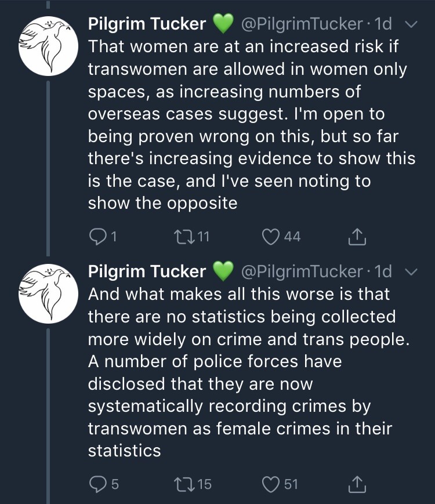The image size is (435, 504).
Task: Open the first tweet's options chevron
Action: click(x=410, y=24)
